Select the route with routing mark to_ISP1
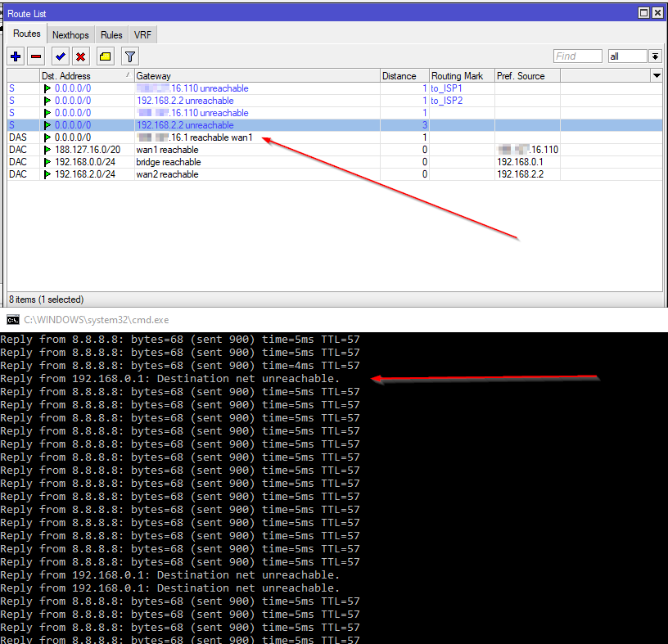The image size is (668, 644). tap(335, 88)
